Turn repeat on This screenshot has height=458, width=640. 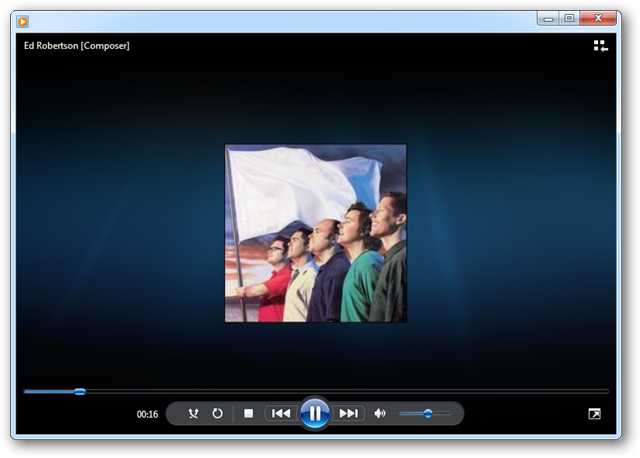click(x=218, y=414)
